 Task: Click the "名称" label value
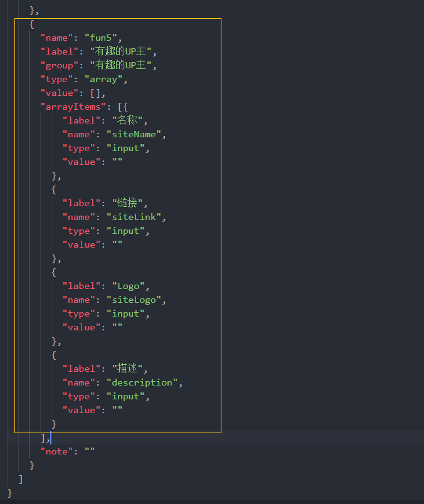(x=127, y=120)
